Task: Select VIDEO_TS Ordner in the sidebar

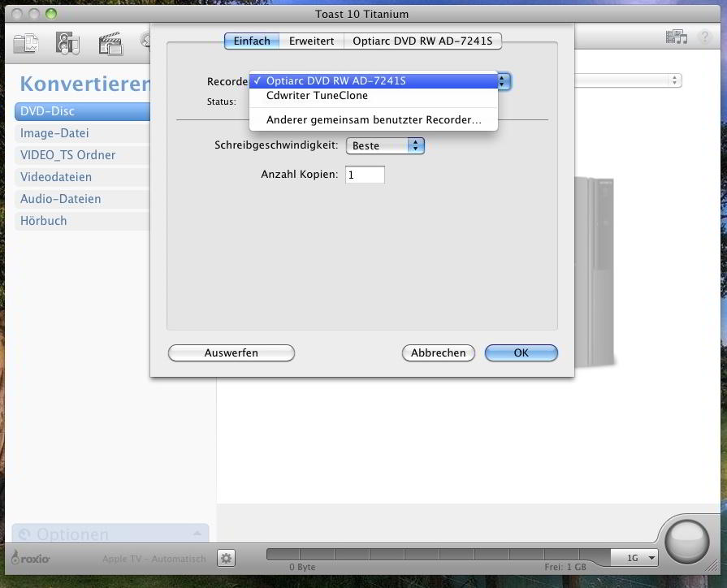Action: [83, 155]
